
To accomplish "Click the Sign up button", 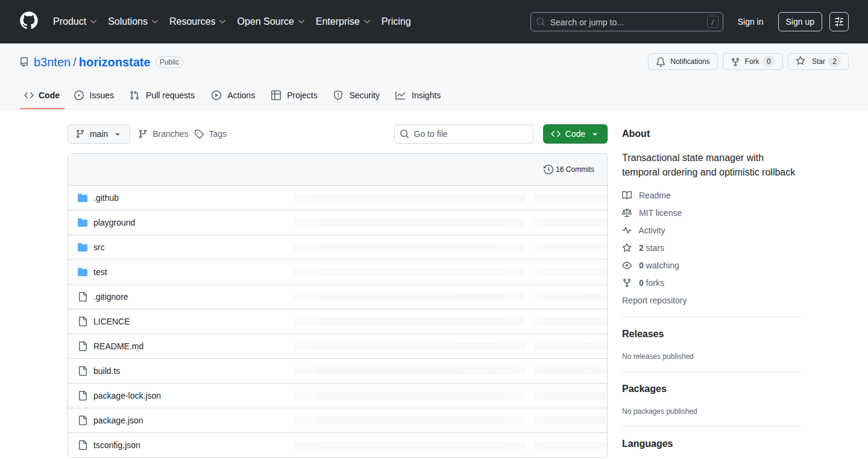I will coord(800,22).
